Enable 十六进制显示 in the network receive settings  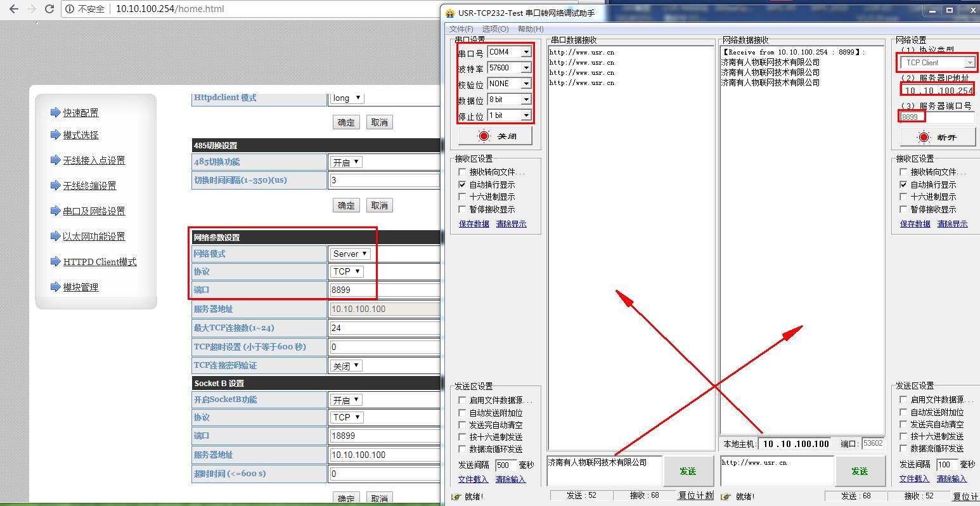point(903,197)
